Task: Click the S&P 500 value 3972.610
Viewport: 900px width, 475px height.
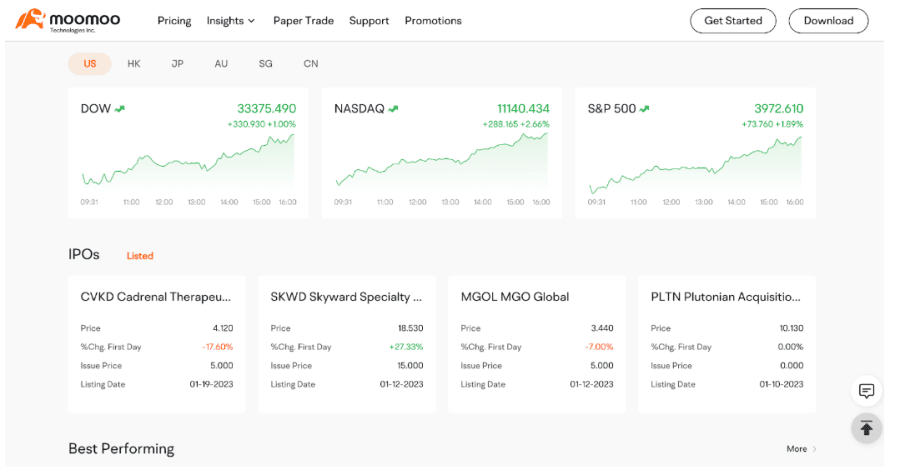Action: tap(778, 108)
